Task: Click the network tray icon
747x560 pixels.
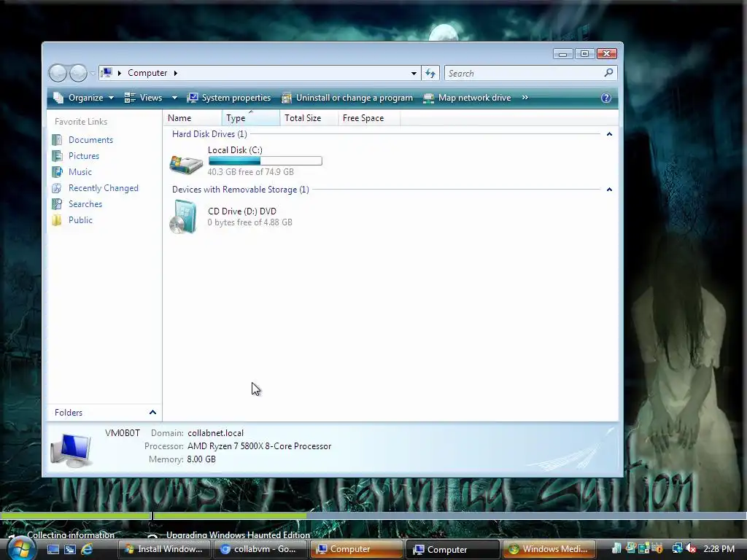Action: point(677,548)
